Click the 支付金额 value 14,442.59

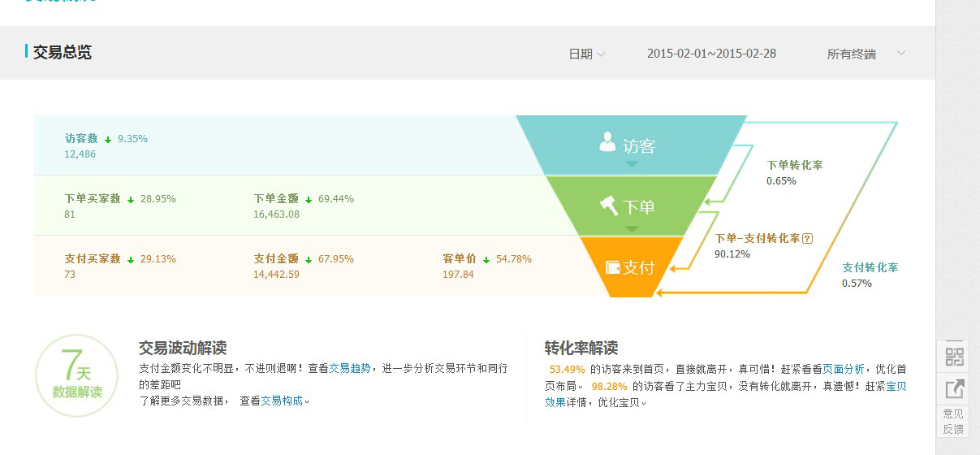click(x=276, y=275)
